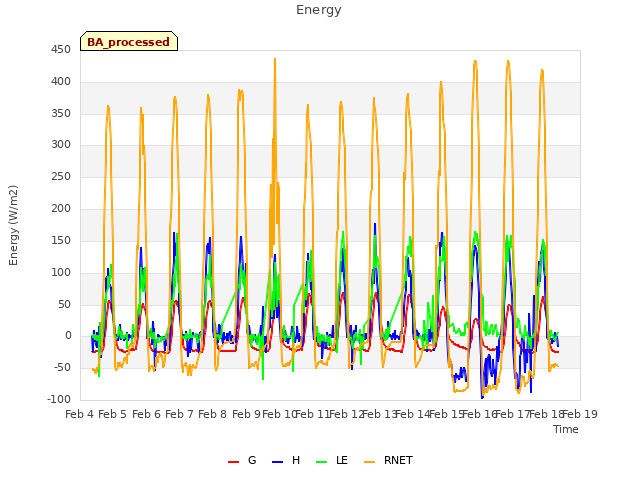Click the BA_processed annotation label

pos(129,42)
